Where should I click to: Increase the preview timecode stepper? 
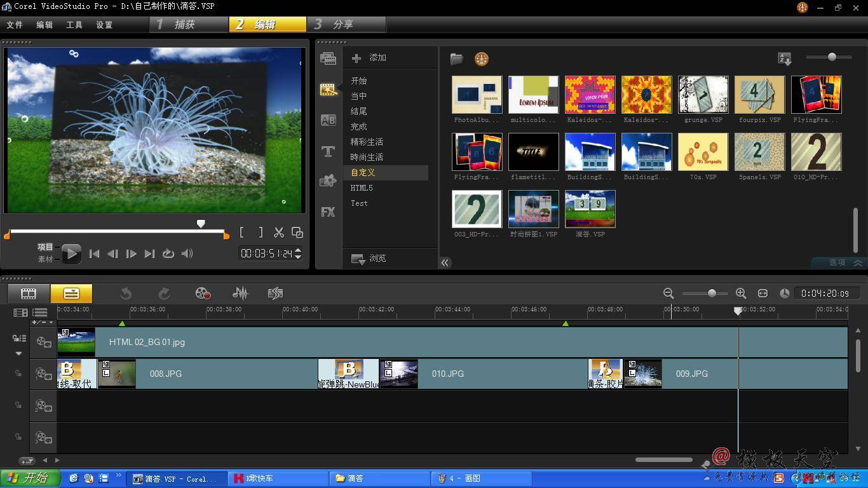pyautogui.click(x=298, y=250)
